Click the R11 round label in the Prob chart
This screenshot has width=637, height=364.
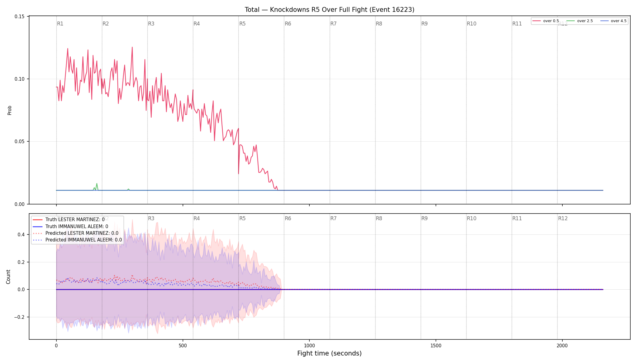[517, 24]
